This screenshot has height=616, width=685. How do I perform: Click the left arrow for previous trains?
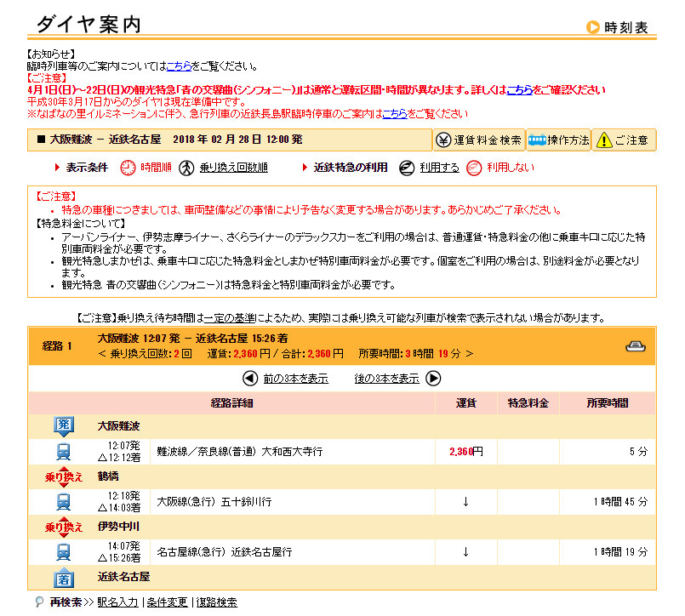(x=250, y=379)
